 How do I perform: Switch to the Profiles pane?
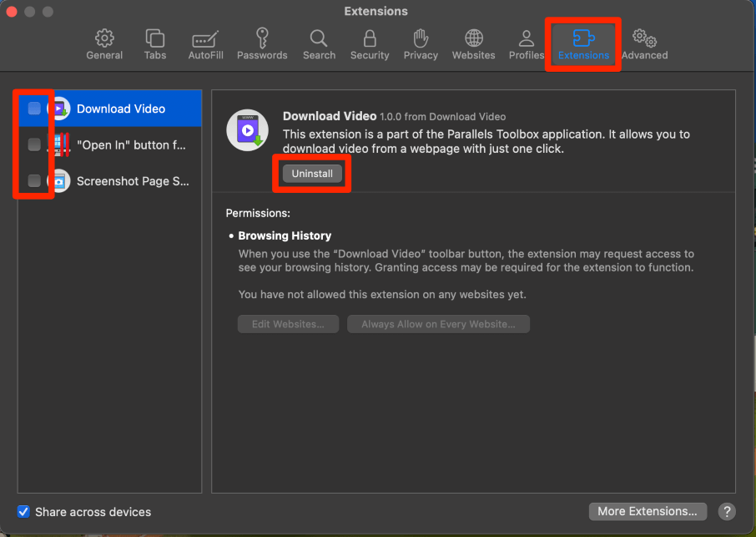click(527, 44)
